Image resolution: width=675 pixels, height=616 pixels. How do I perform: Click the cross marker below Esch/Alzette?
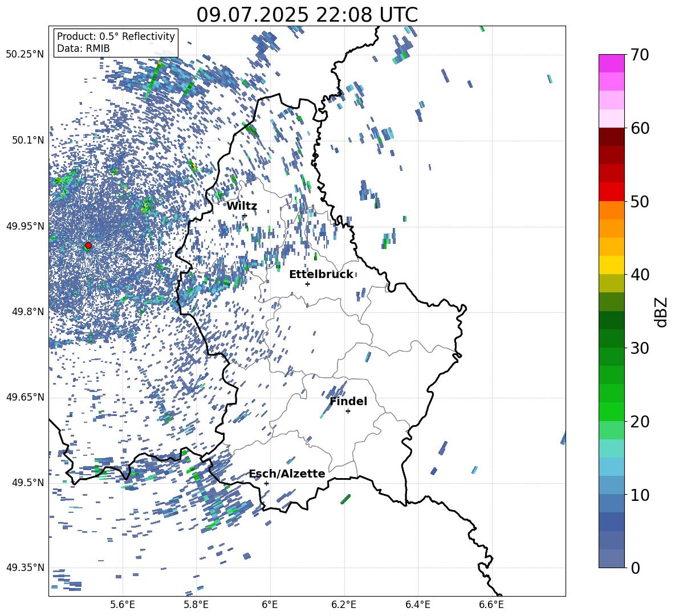[x=266, y=483]
